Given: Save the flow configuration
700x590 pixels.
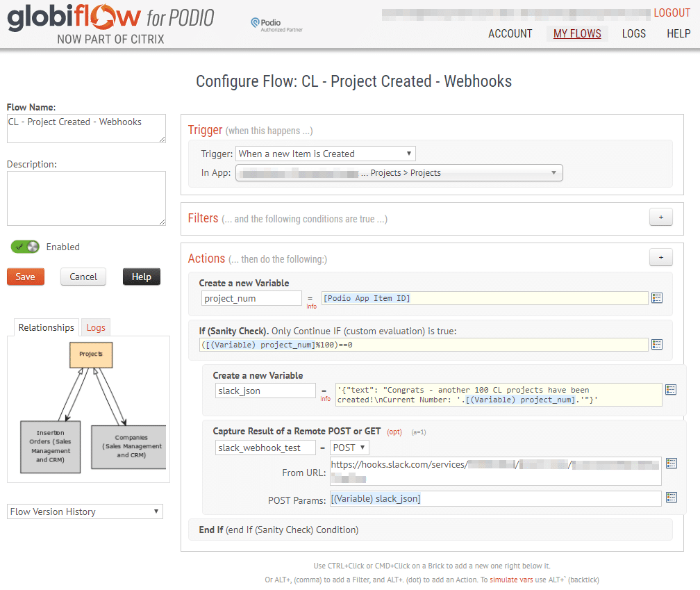Looking at the screenshot, I should pyautogui.click(x=25, y=276).
